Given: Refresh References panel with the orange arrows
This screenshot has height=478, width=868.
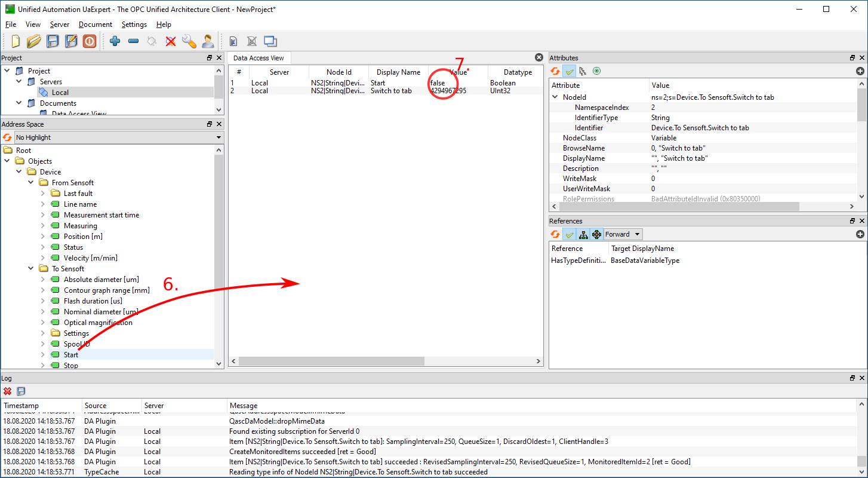Looking at the screenshot, I should (555, 234).
